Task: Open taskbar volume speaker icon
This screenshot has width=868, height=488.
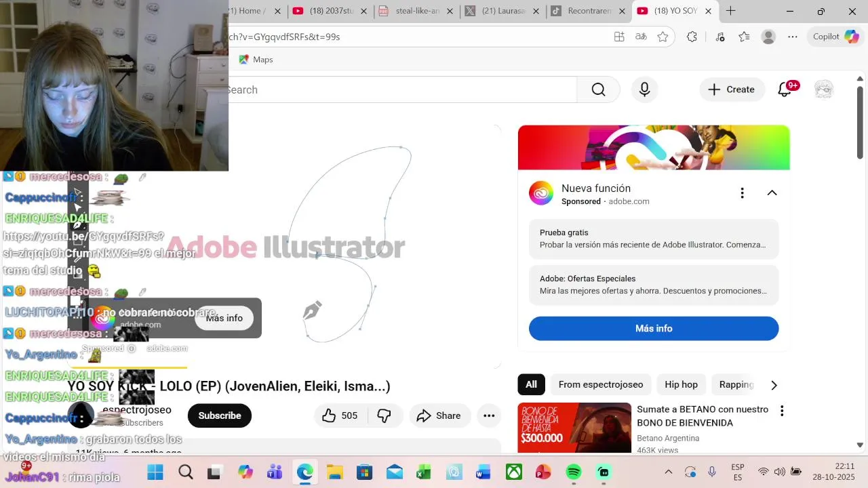Action: pos(780,472)
